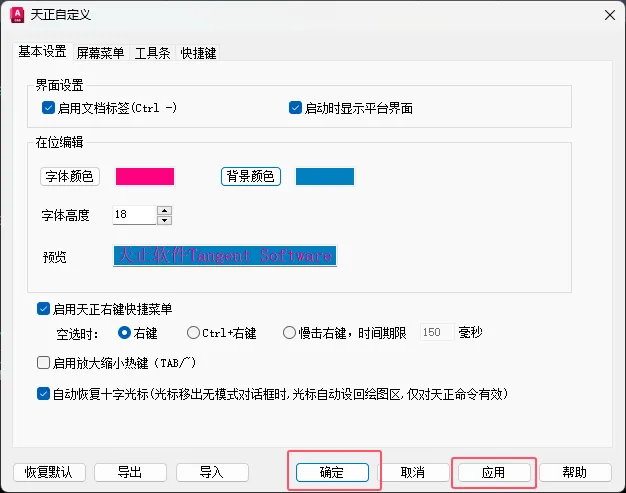
Task: Click the 恢复默认 button
Action: click(49, 473)
